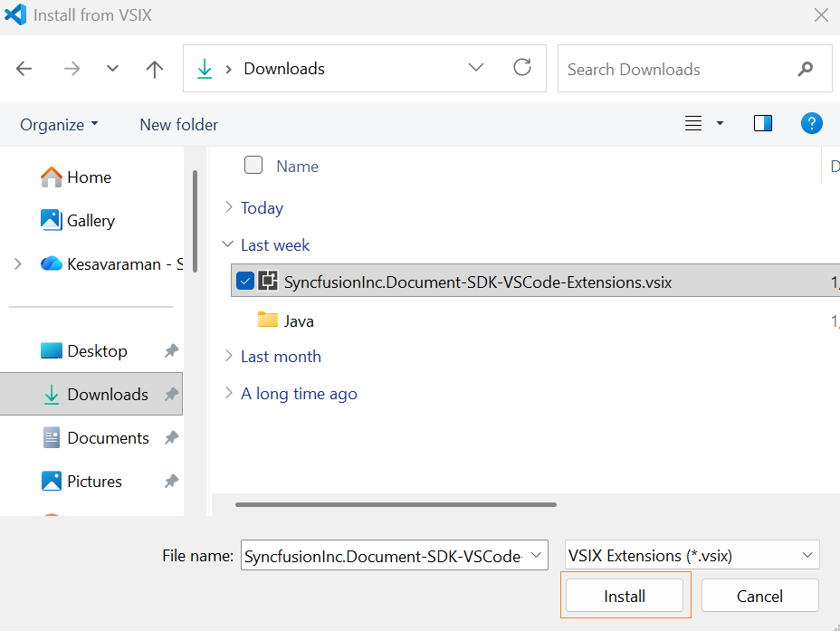Expand address bar previous locations dropdown
The image size is (840, 631).
click(476, 68)
